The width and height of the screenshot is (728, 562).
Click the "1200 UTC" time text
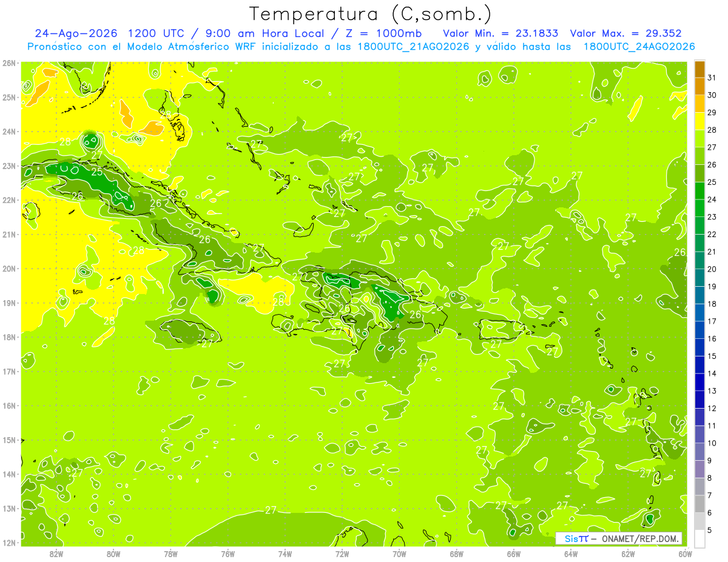click(157, 34)
